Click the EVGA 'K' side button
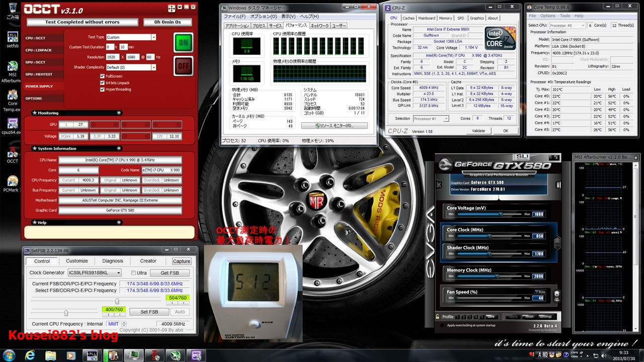The height and width of the screenshot is (362, 644). (x=439, y=185)
